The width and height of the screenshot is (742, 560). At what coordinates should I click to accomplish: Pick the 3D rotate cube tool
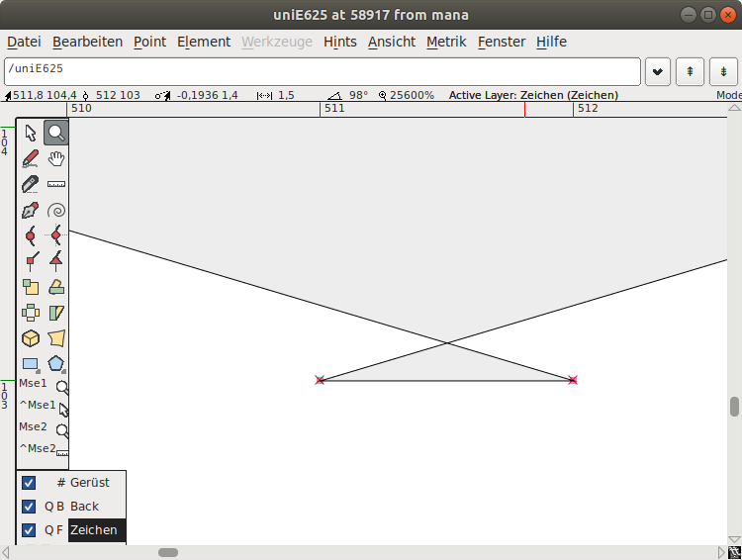click(31, 338)
